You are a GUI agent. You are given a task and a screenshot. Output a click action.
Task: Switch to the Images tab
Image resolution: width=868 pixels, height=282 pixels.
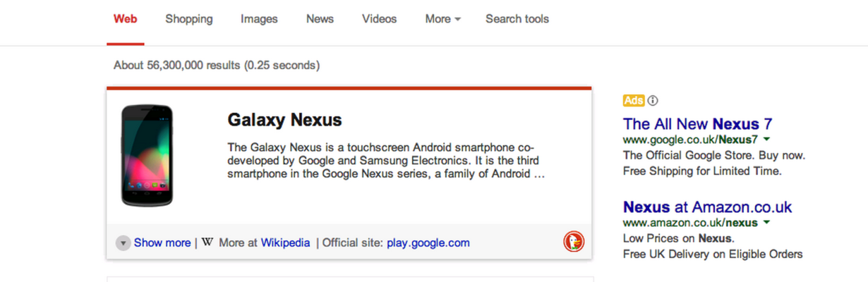click(x=259, y=19)
